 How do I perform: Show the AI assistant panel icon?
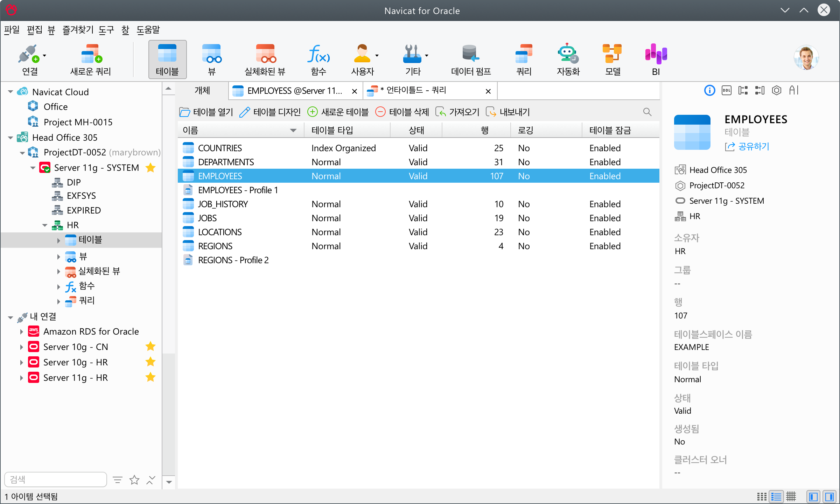(x=794, y=91)
